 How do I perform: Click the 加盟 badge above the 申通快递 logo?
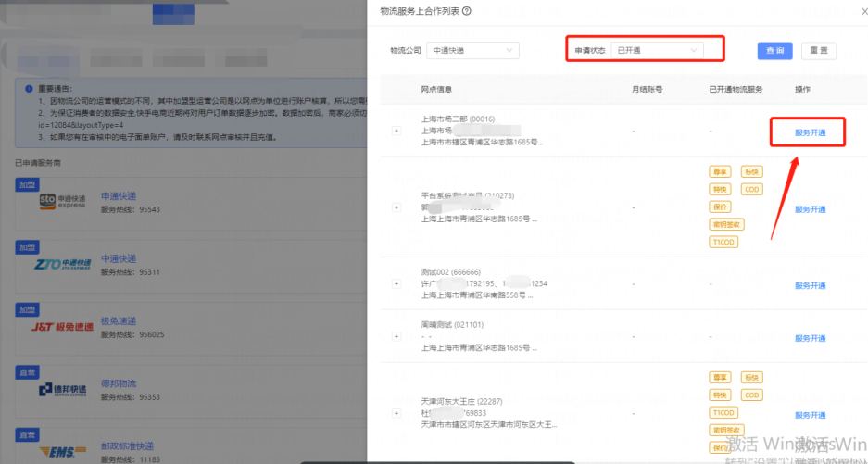click(x=26, y=184)
